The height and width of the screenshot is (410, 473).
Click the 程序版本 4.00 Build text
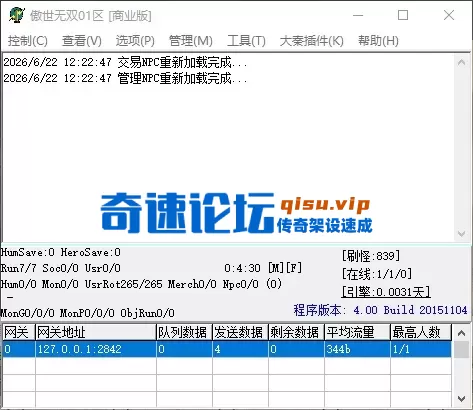click(380, 310)
